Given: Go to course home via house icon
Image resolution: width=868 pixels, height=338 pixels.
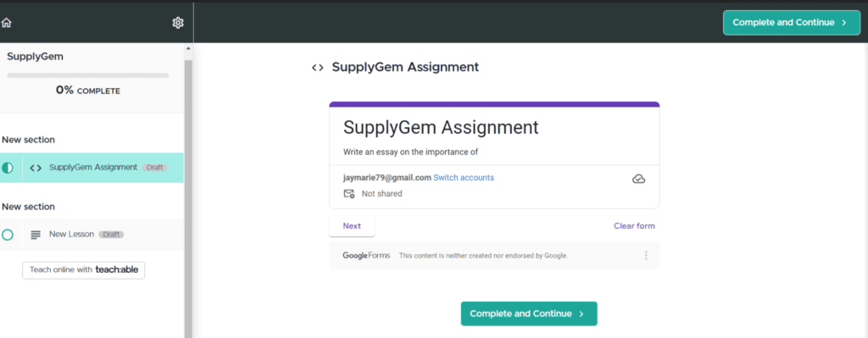Looking at the screenshot, I should tap(7, 23).
